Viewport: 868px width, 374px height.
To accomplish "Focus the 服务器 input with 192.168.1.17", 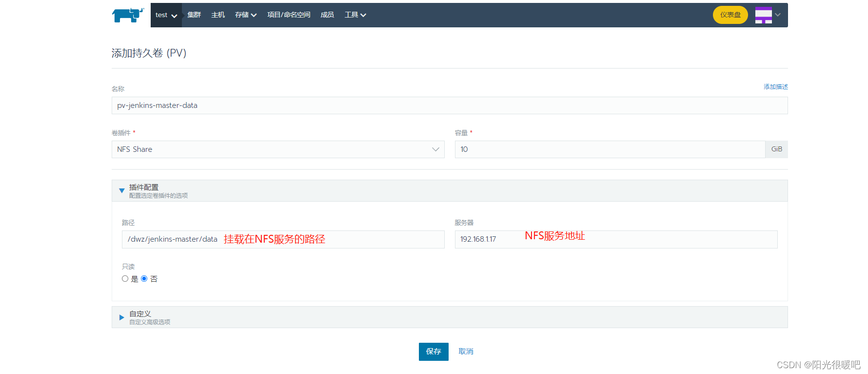I will tap(616, 239).
